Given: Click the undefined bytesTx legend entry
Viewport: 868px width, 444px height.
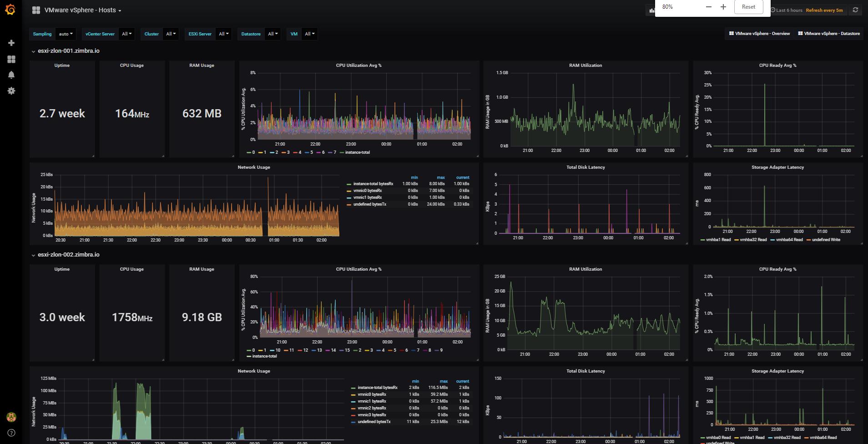Looking at the screenshot, I should tap(369, 204).
